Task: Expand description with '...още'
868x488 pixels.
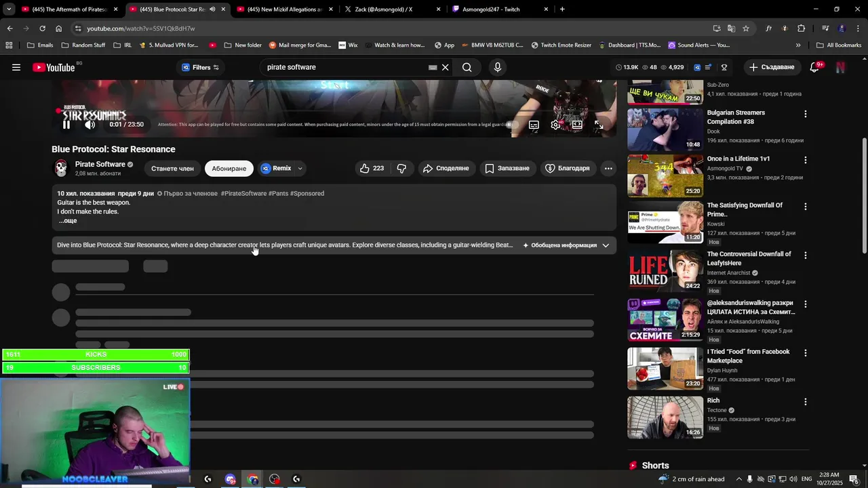Action: pyautogui.click(x=67, y=221)
